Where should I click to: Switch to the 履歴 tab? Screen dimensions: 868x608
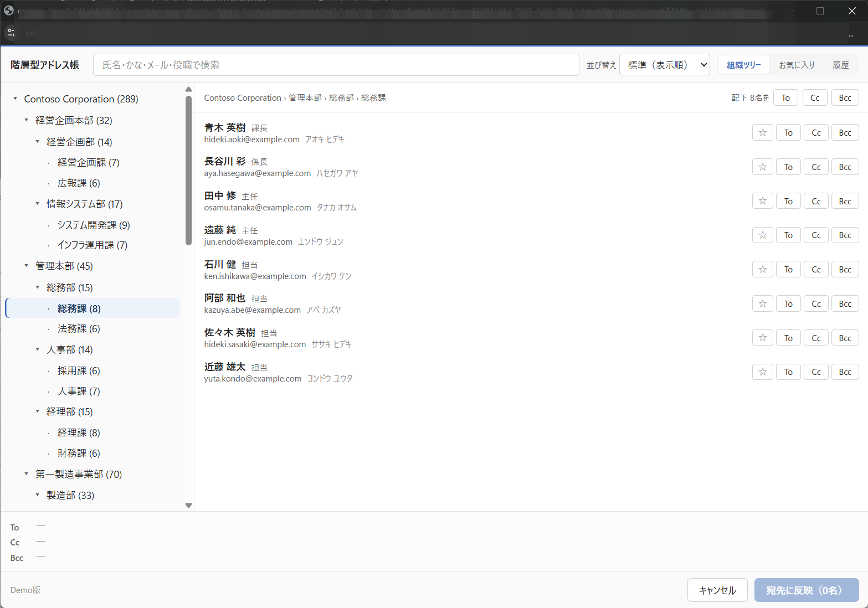pyautogui.click(x=840, y=65)
